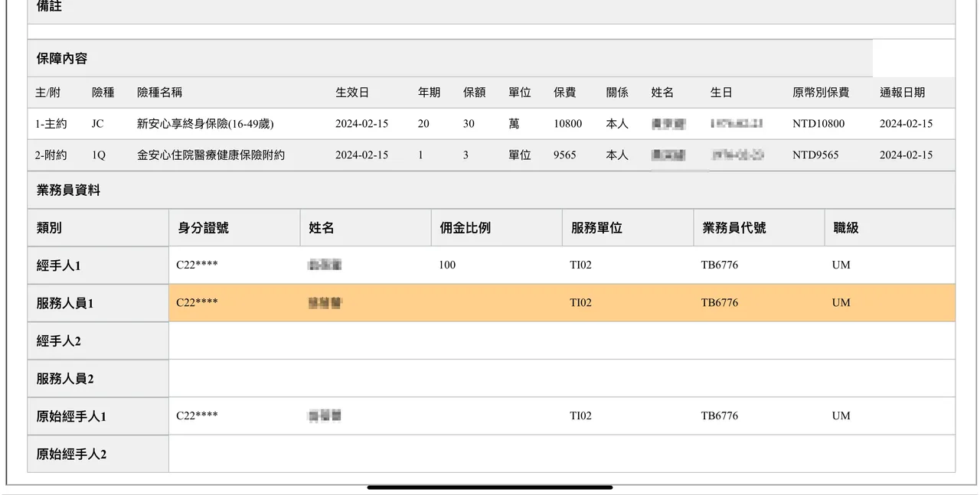Select the 業務員代號 column header

pos(733,228)
